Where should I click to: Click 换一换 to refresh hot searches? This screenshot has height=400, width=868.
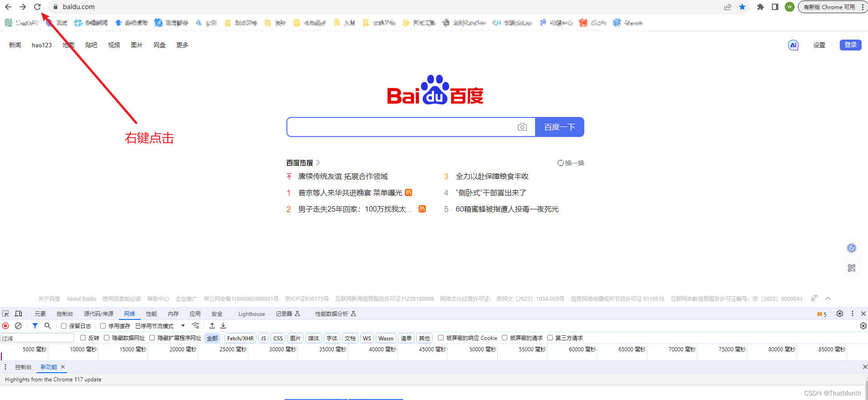(571, 163)
